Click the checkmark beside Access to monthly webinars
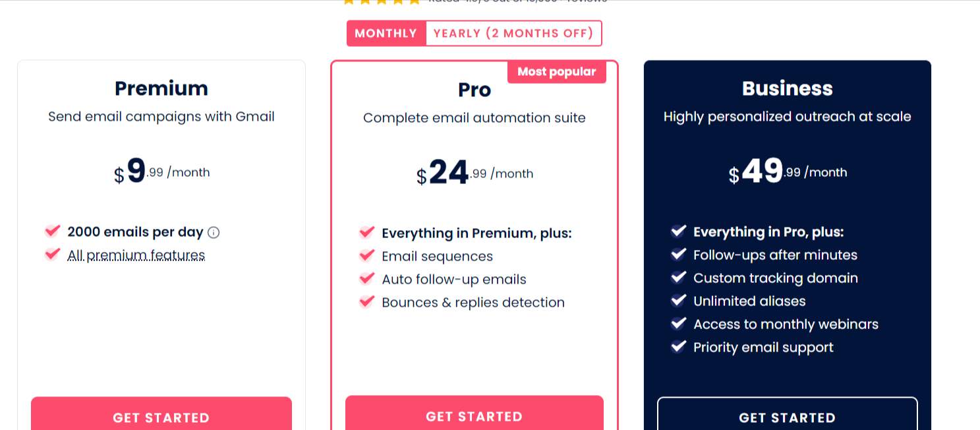Image resolution: width=980 pixels, height=430 pixels. (x=678, y=323)
